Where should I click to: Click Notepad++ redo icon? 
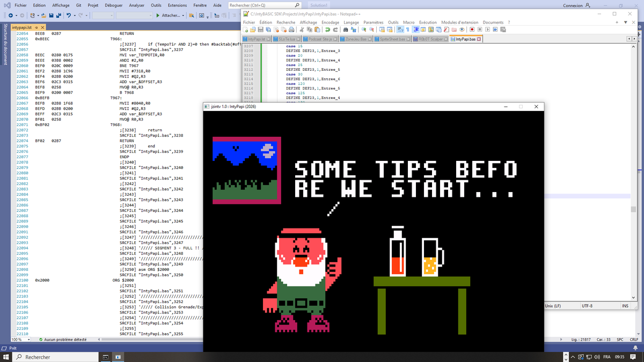pos(335,29)
